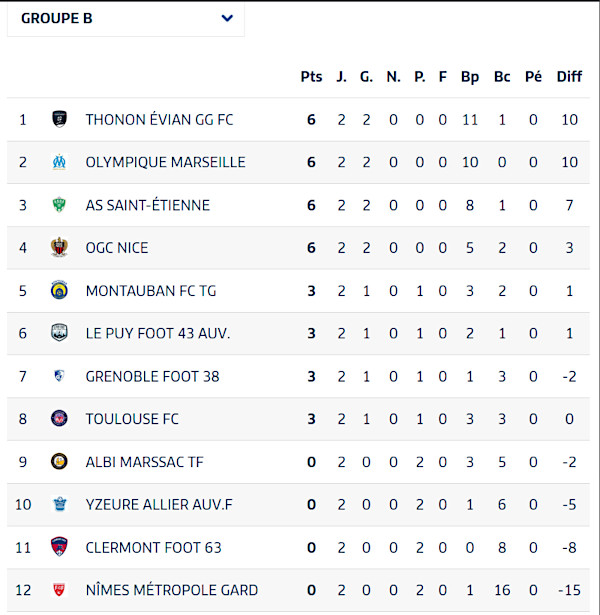Click the Grenoble Foot 38 crest
600x615 pixels.
(59, 376)
